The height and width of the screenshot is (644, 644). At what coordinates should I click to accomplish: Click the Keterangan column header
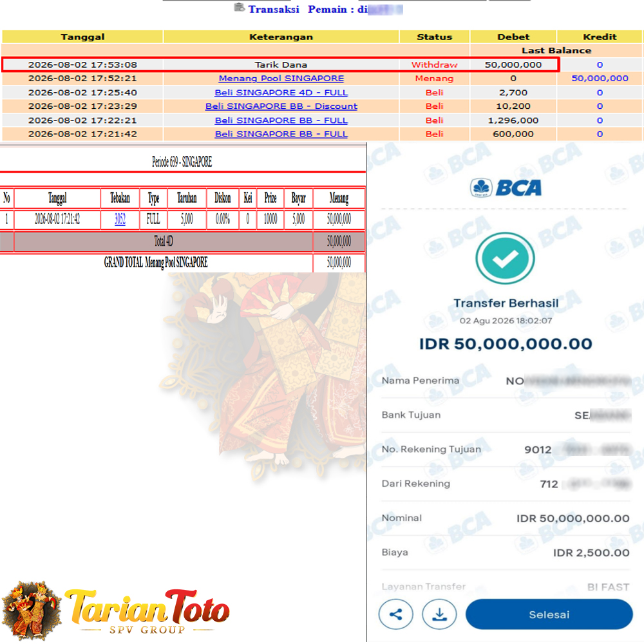point(281,37)
